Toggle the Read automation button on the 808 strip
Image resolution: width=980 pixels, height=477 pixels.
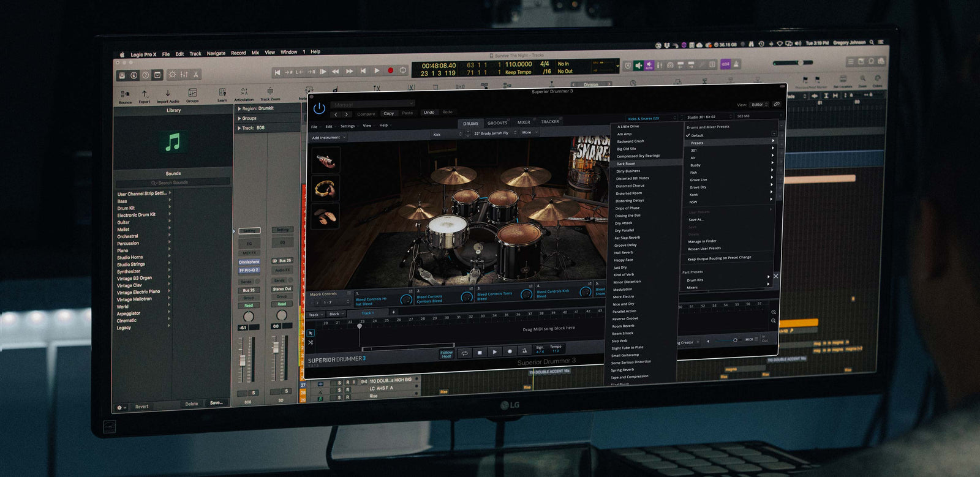pyautogui.click(x=249, y=305)
